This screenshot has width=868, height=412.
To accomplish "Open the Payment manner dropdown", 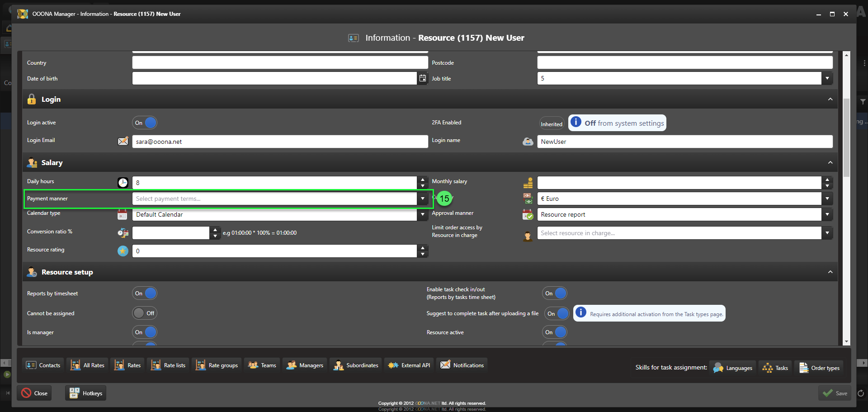I will pos(422,199).
